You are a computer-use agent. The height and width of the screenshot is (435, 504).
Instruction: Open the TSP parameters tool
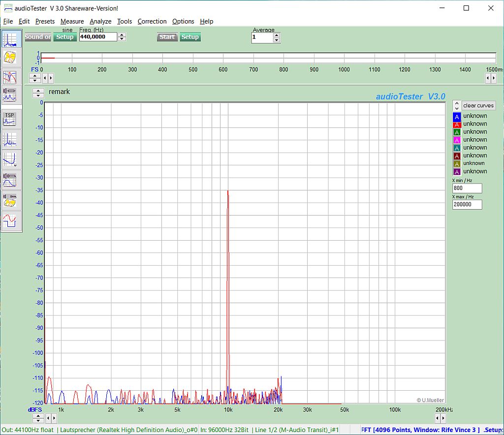(10, 119)
